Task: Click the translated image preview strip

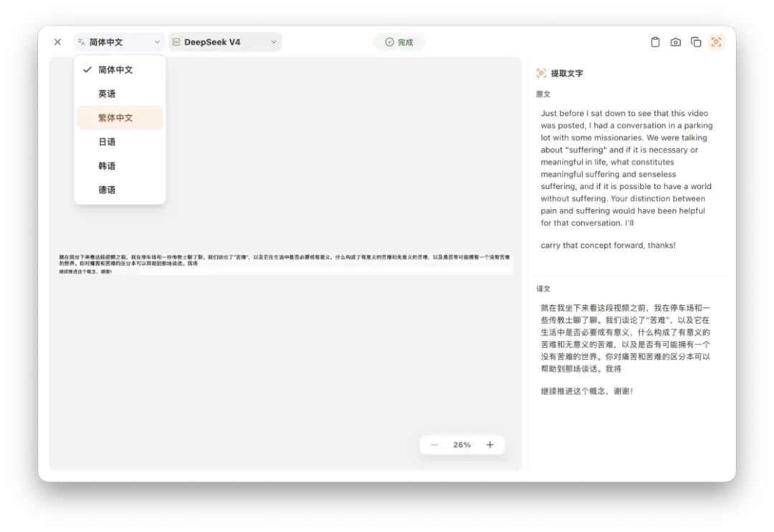Action: pos(285,263)
